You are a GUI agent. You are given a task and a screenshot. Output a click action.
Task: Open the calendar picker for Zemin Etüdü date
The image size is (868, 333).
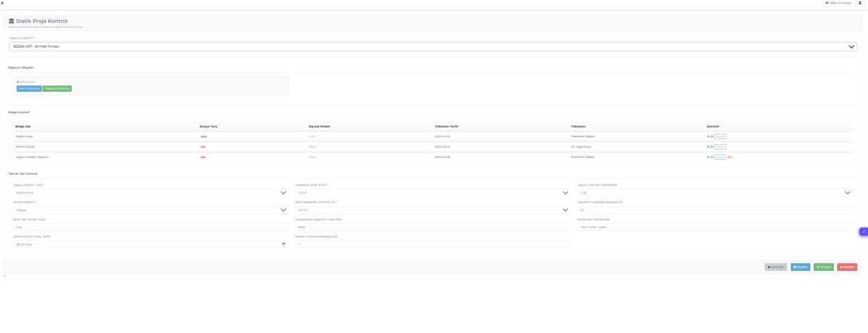283,244
